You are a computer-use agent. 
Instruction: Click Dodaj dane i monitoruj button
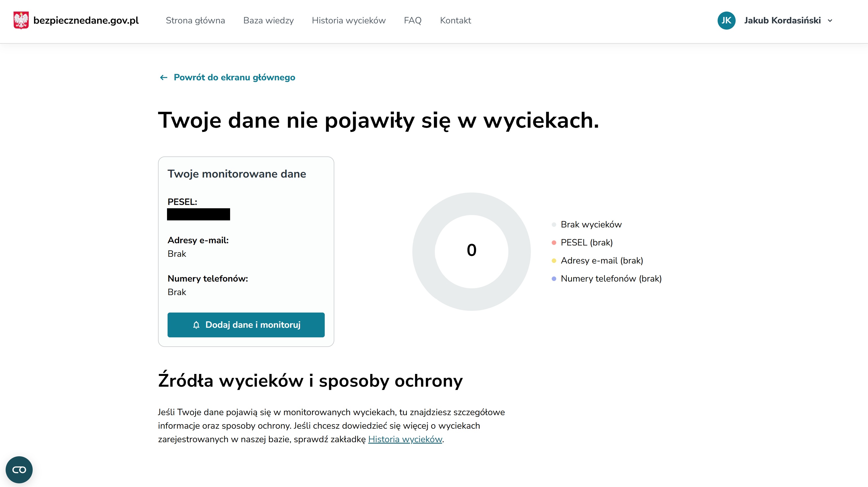[246, 325]
